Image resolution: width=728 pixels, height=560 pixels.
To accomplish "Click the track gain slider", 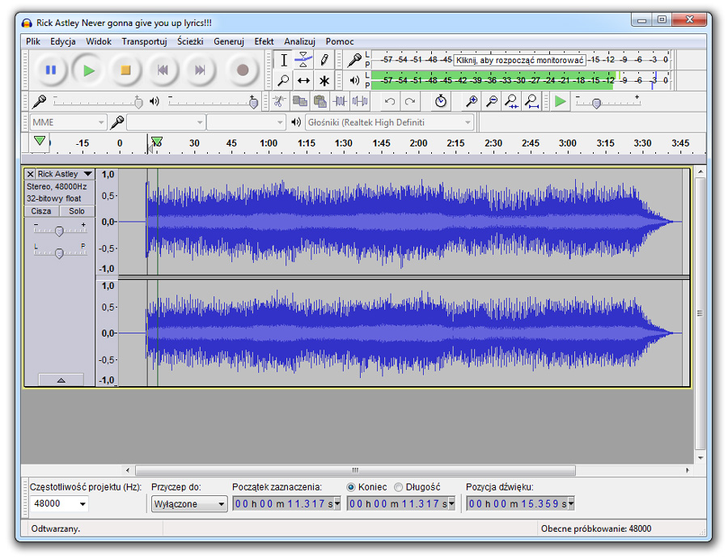I will click(x=59, y=230).
